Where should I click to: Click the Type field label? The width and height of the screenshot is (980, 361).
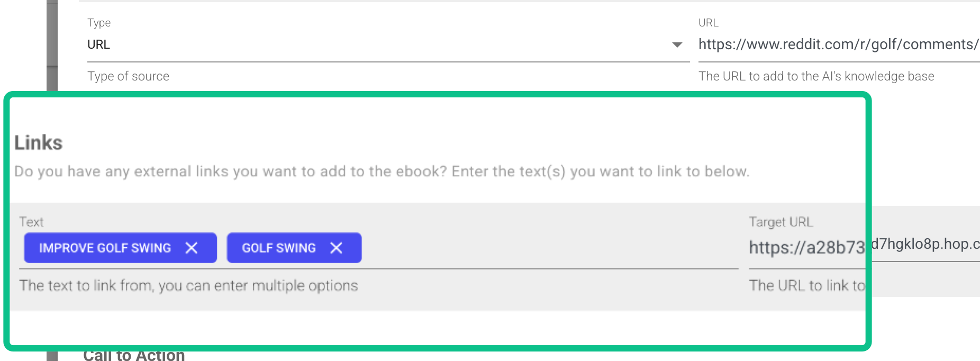point(99,23)
